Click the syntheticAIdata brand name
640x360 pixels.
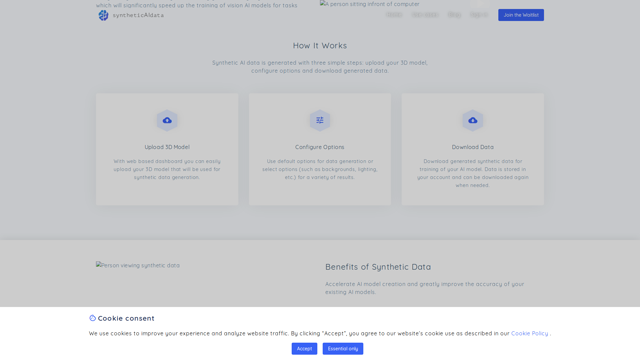point(138,15)
